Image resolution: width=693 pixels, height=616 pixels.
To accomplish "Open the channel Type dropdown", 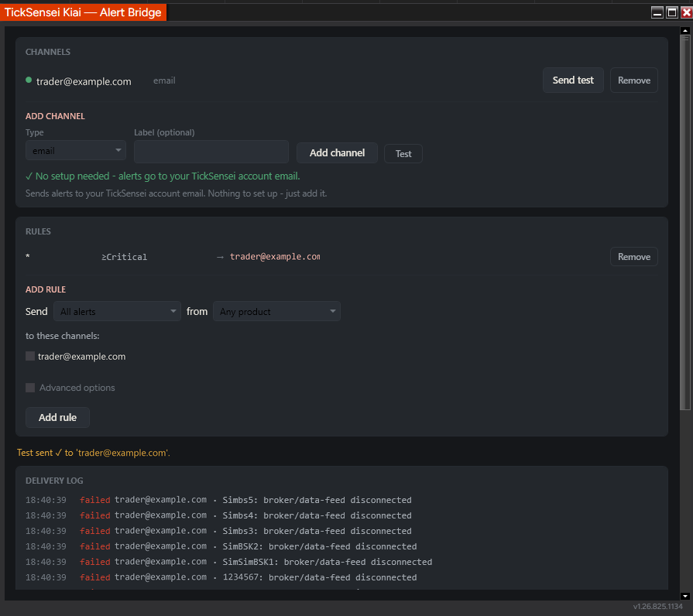I will (76, 151).
